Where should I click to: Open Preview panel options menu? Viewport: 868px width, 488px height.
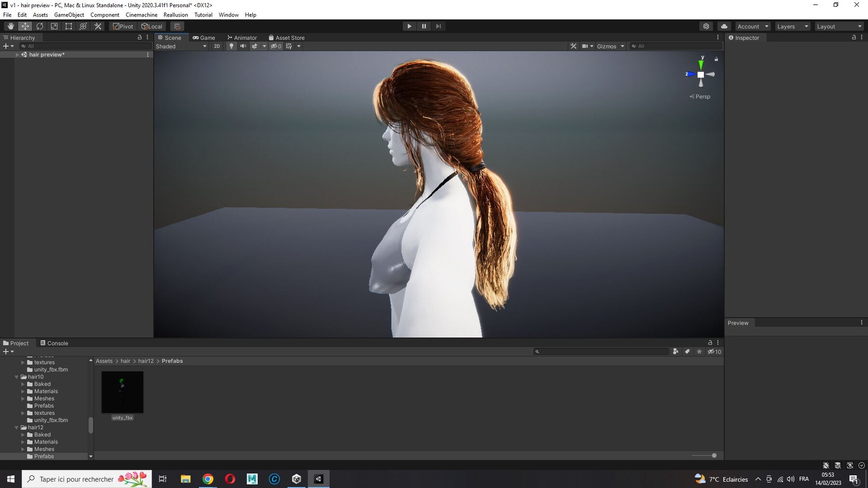click(862, 323)
